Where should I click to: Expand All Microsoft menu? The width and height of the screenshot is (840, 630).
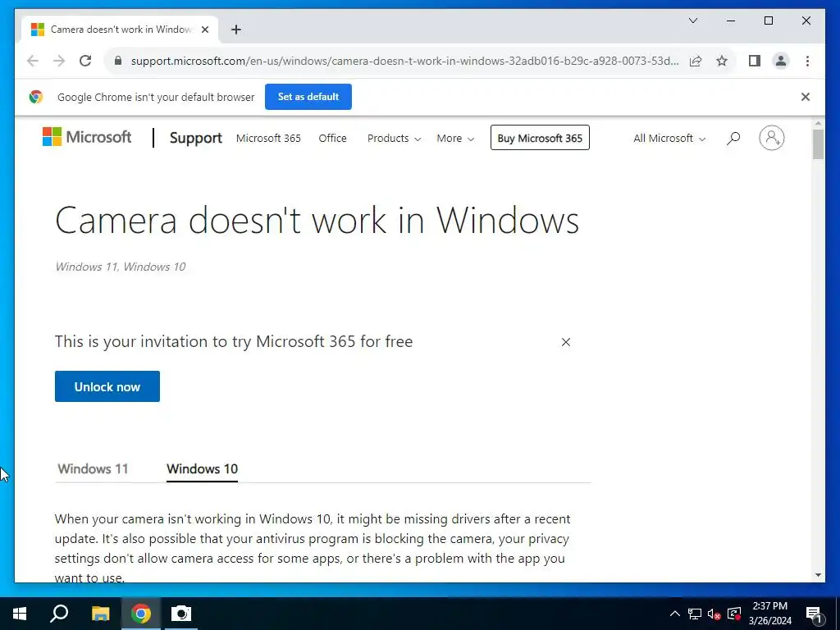click(x=669, y=138)
